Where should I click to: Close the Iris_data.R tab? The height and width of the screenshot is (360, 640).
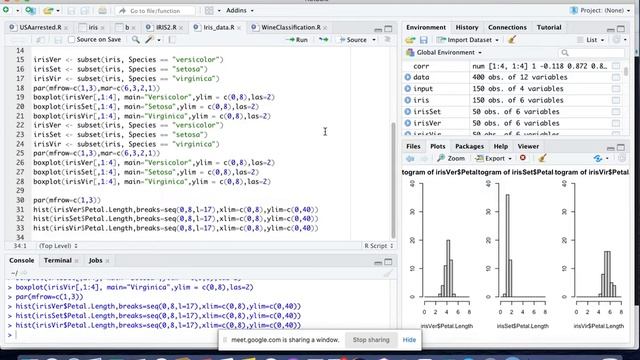click(239, 28)
